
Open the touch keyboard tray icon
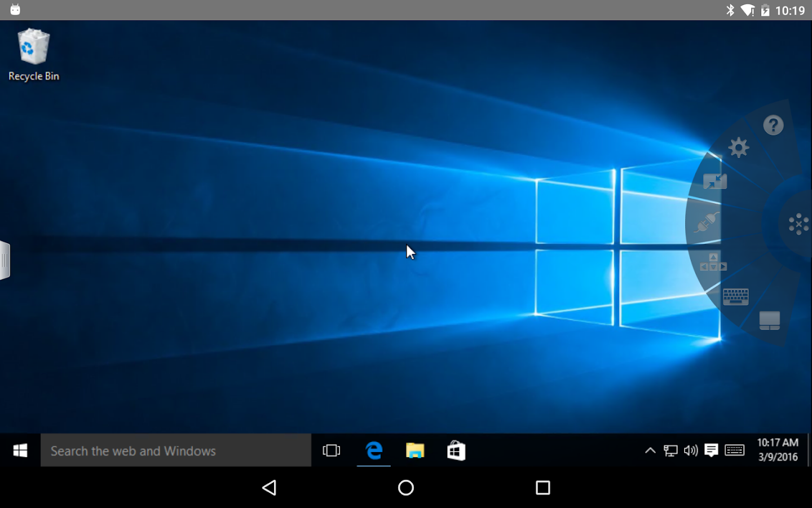[735, 450]
